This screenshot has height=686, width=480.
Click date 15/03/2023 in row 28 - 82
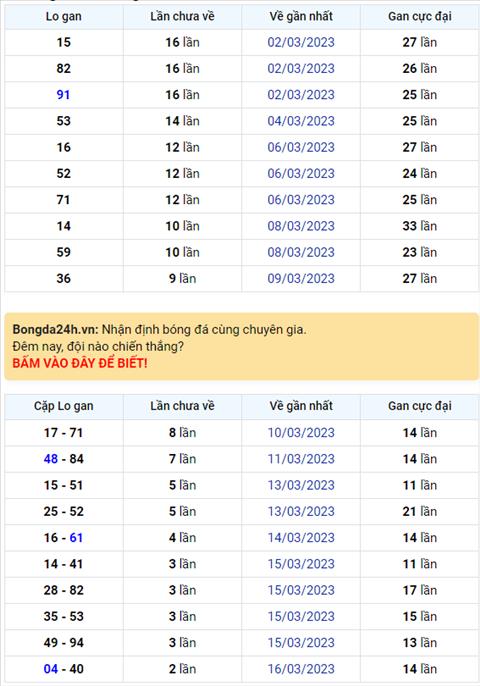[301, 590]
